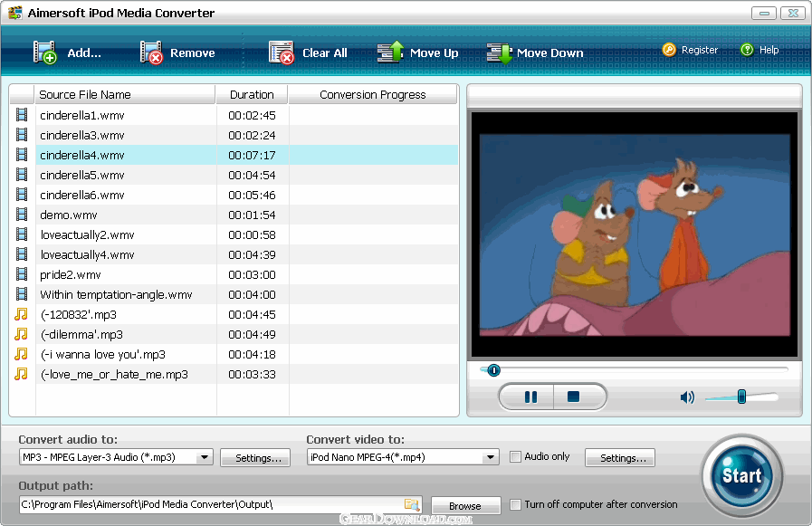Image resolution: width=812 pixels, height=526 pixels.
Task: Click the Duration column header
Action: [x=253, y=95]
